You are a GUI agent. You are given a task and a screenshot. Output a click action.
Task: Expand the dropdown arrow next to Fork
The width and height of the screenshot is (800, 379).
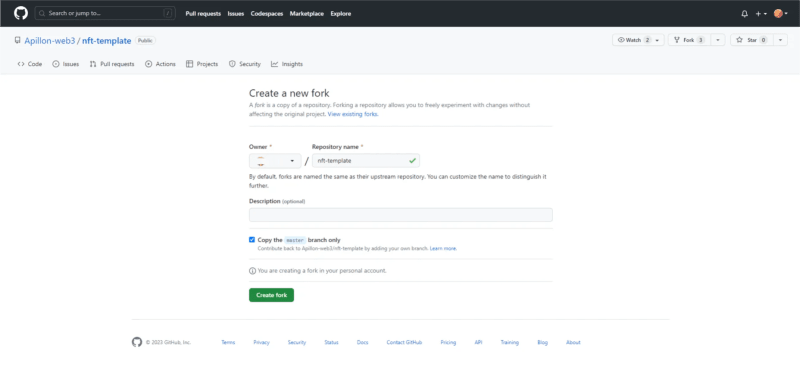[718, 40]
